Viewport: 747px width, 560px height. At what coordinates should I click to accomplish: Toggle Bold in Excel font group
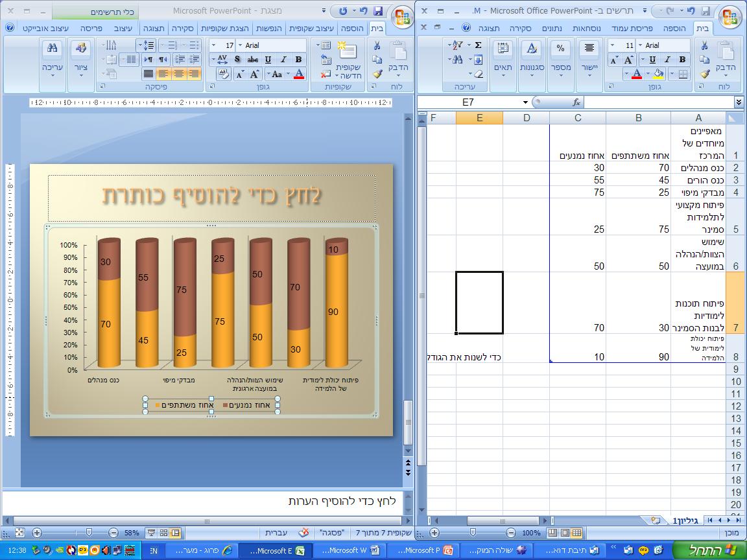pyautogui.click(x=682, y=60)
